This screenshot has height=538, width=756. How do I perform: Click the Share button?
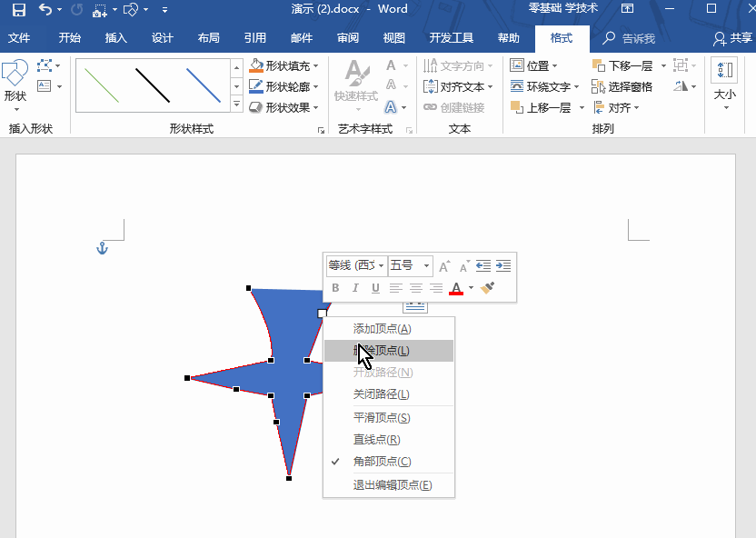tap(733, 38)
